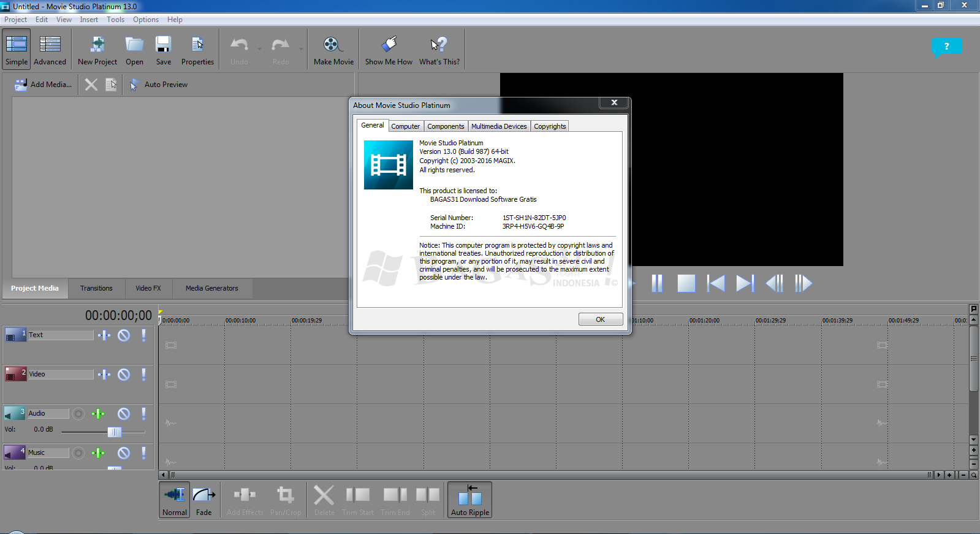Image resolution: width=980 pixels, height=534 pixels.
Task: Adjust the Audio track volume slider
Action: tap(114, 432)
